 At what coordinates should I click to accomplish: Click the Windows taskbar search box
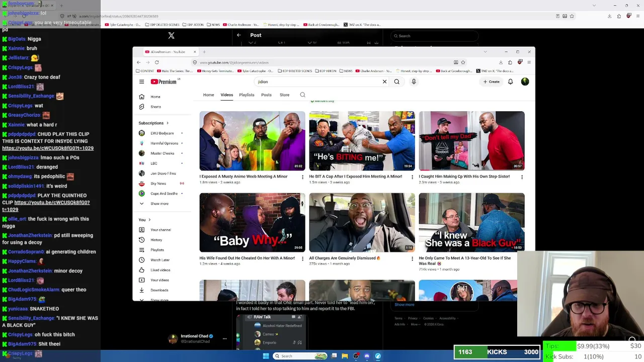pos(300,356)
